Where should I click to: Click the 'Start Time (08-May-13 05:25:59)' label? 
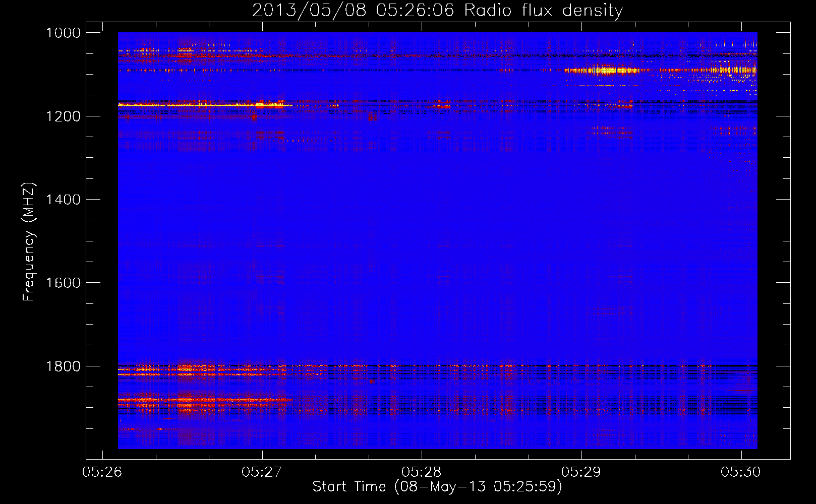coord(437,487)
